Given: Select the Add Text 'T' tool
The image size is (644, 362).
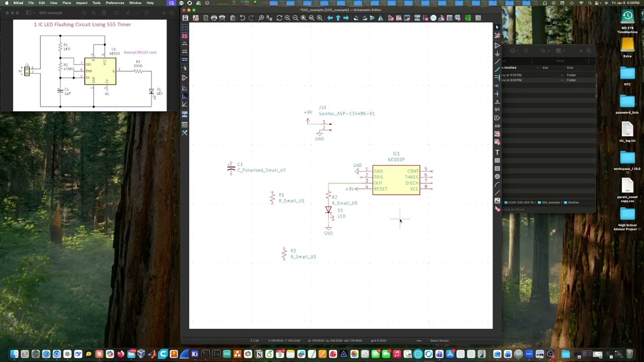Looking at the screenshot, I should pos(497,152).
